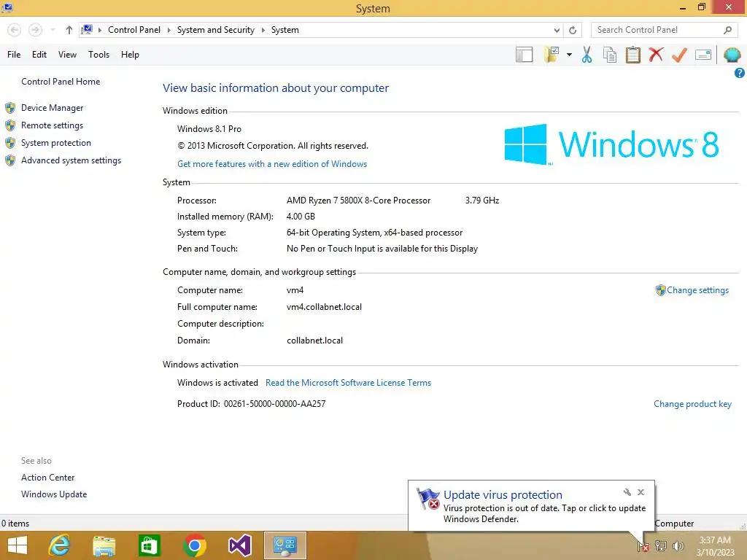This screenshot has height=560, width=747.
Task: Toggle the preview pane layout icon
Action: [x=524, y=55]
